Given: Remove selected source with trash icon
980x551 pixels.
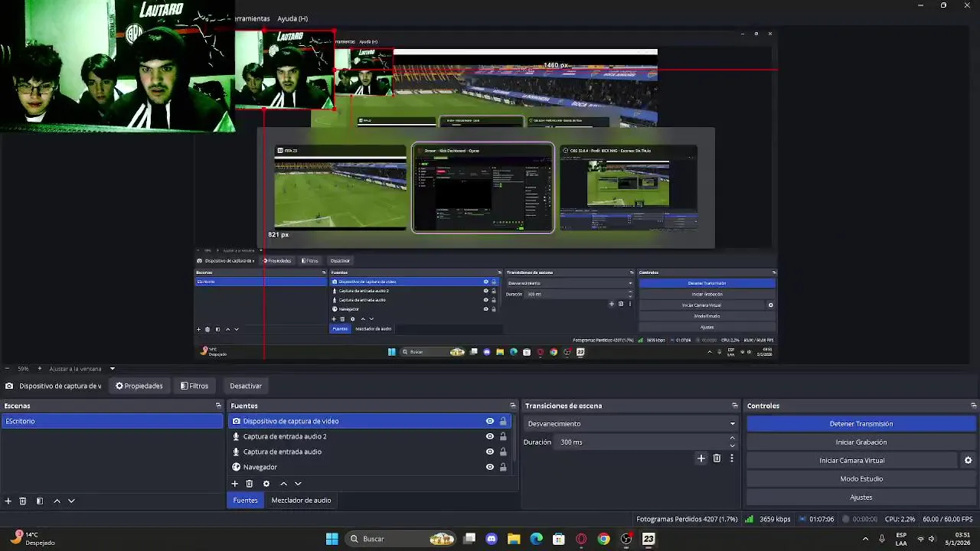Looking at the screenshot, I should [x=250, y=484].
